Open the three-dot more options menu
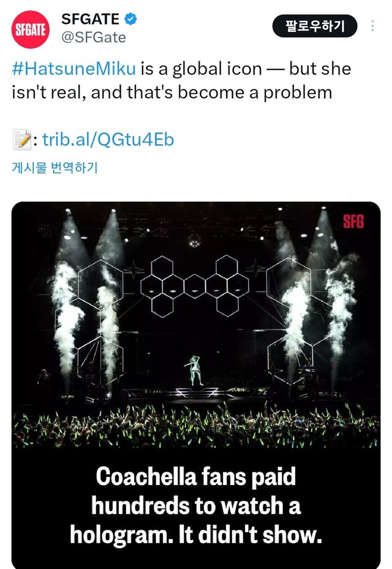Viewport: 392px width, 569px height. pos(372,26)
